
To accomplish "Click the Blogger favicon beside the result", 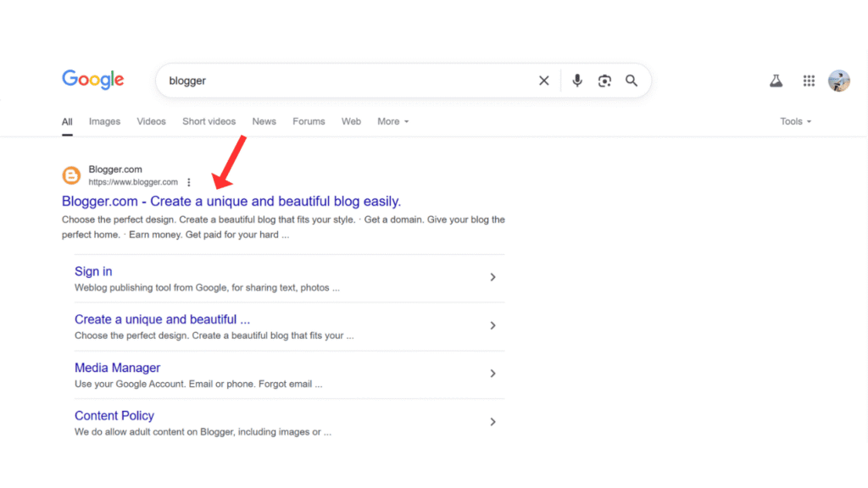I will coord(71,175).
